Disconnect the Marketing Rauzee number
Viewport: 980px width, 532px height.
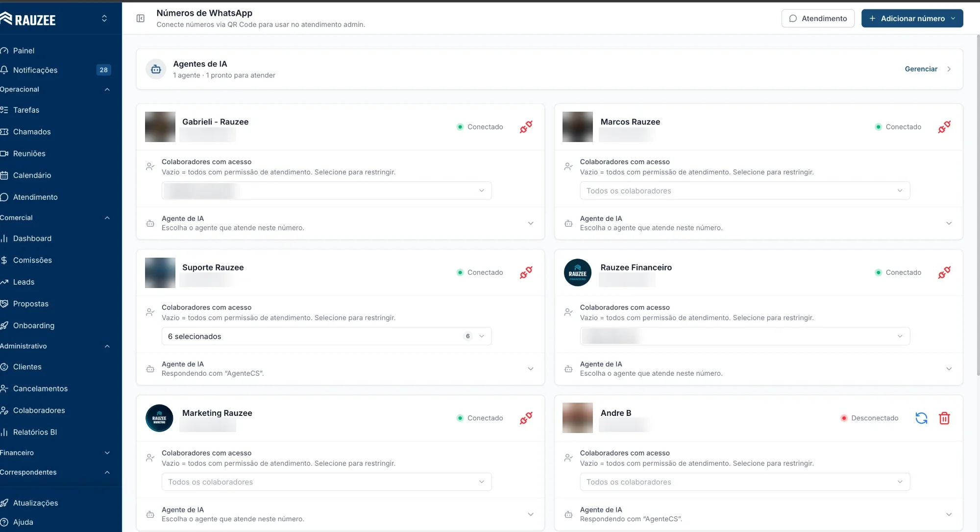tap(526, 418)
